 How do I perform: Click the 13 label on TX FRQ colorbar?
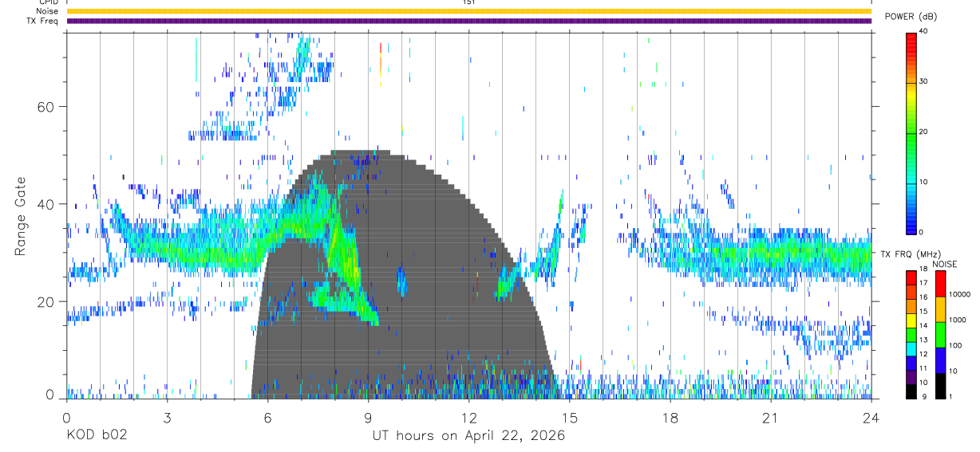tap(923, 340)
